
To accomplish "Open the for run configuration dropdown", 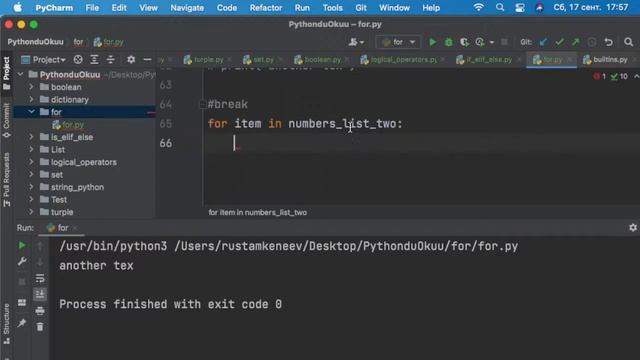I will (398, 42).
